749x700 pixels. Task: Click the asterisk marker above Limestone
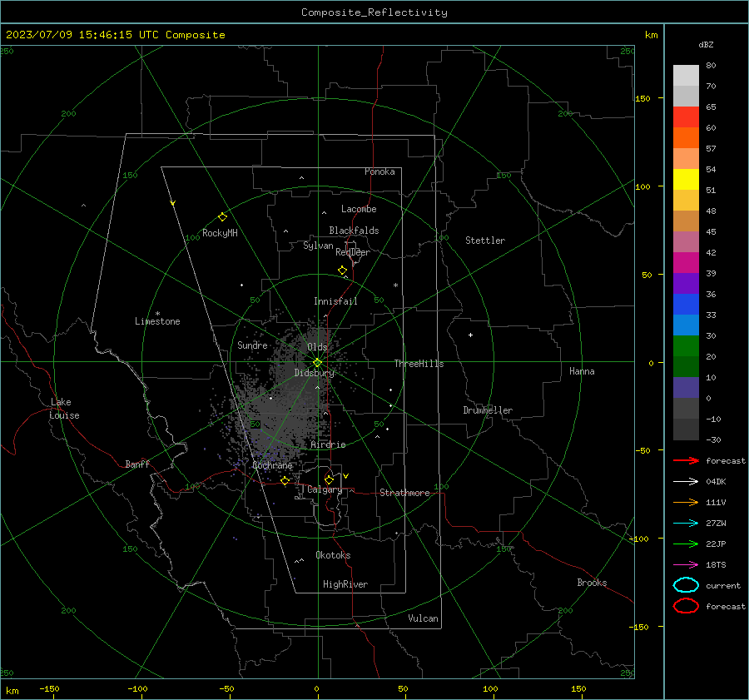(x=157, y=314)
